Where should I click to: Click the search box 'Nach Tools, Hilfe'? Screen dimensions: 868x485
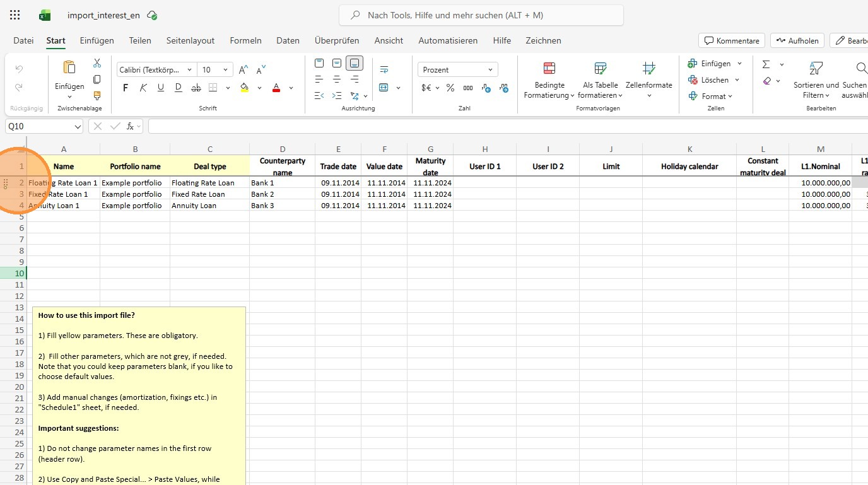tap(481, 15)
